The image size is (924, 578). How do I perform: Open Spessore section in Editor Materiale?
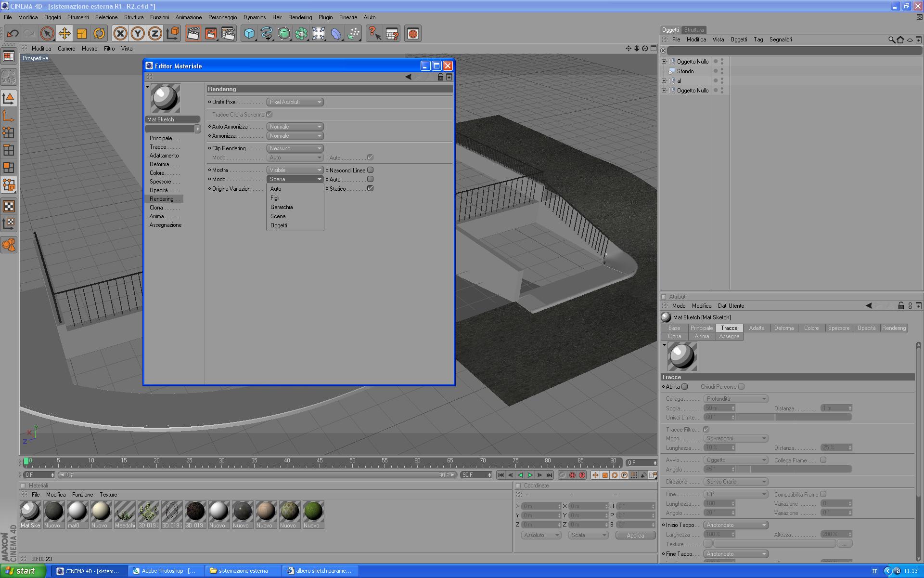(x=160, y=182)
